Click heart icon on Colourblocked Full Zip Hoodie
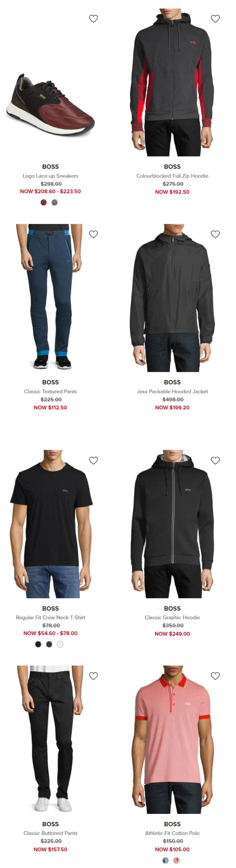This screenshot has width=236, height=868. pyautogui.click(x=215, y=18)
